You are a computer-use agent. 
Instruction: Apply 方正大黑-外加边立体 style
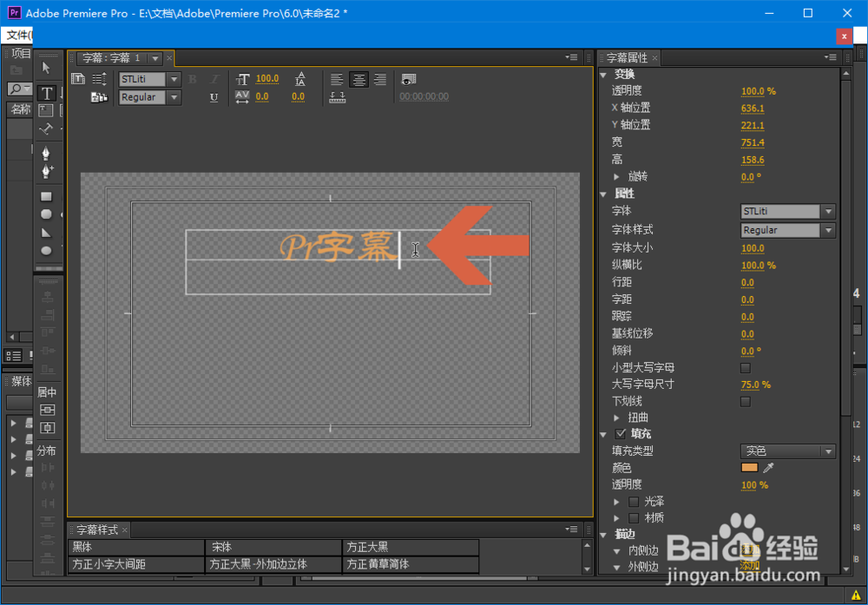(273, 564)
